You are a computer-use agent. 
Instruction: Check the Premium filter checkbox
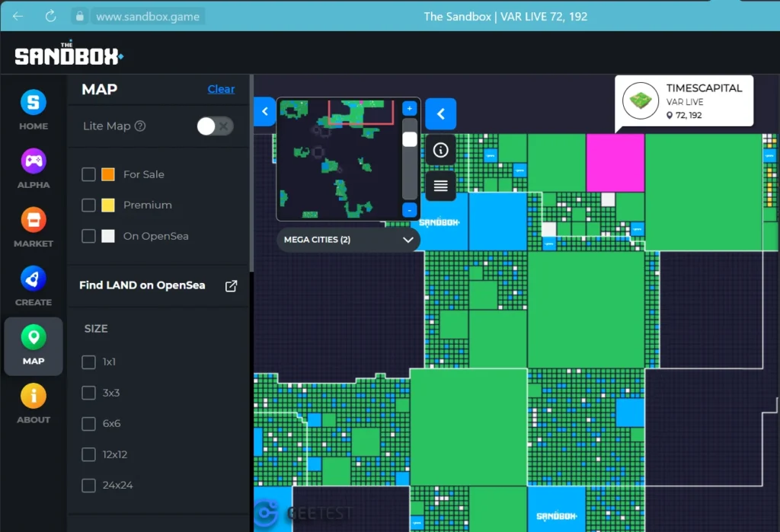(88, 205)
